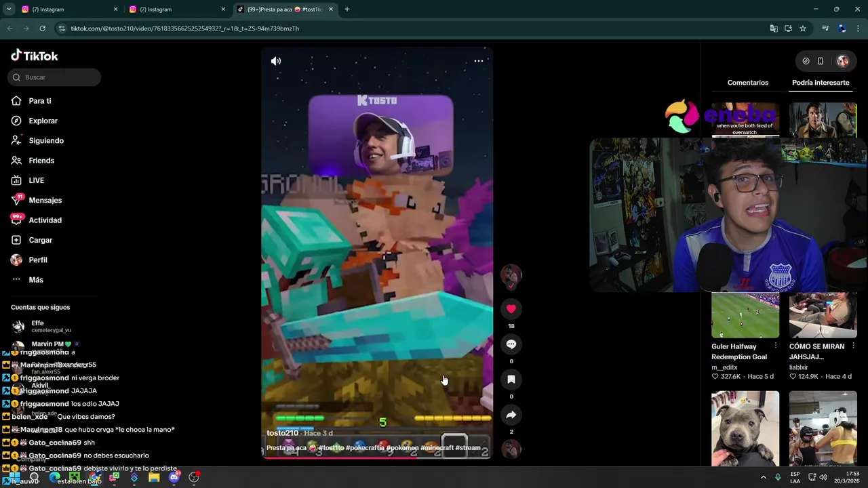Image resolution: width=868 pixels, height=488 pixels.
Task: Open Guler Halfway Redemption Goal video thumbnail
Action: click(745, 315)
